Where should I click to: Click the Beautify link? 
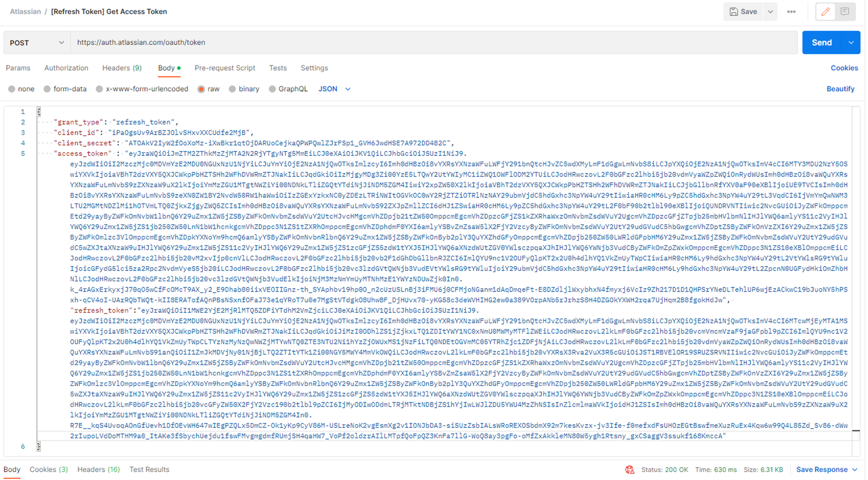point(840,89)
